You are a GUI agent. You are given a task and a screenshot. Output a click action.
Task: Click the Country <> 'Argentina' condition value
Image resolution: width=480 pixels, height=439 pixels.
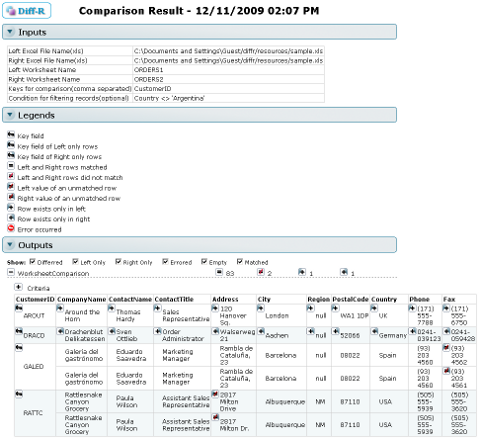pyautogui.click(x=169, y=98)
